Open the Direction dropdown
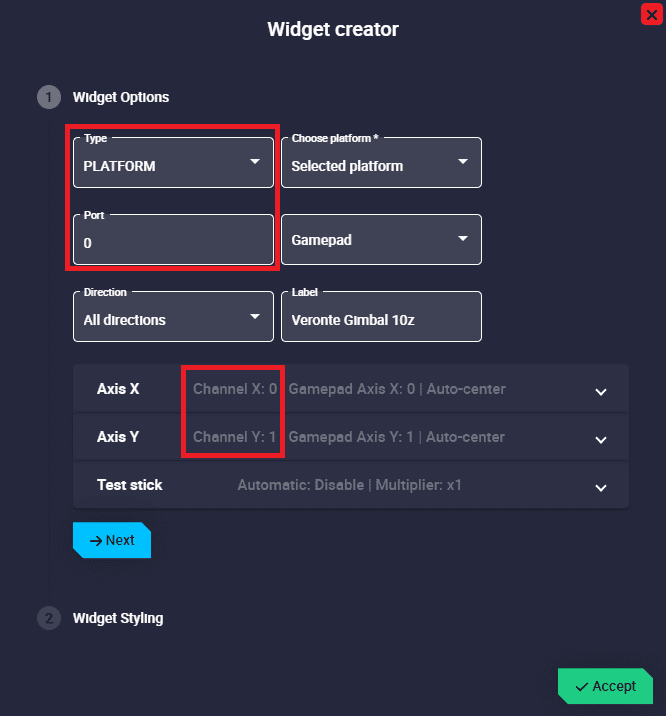This screenshot has height=716, width=666. point(173,319)
